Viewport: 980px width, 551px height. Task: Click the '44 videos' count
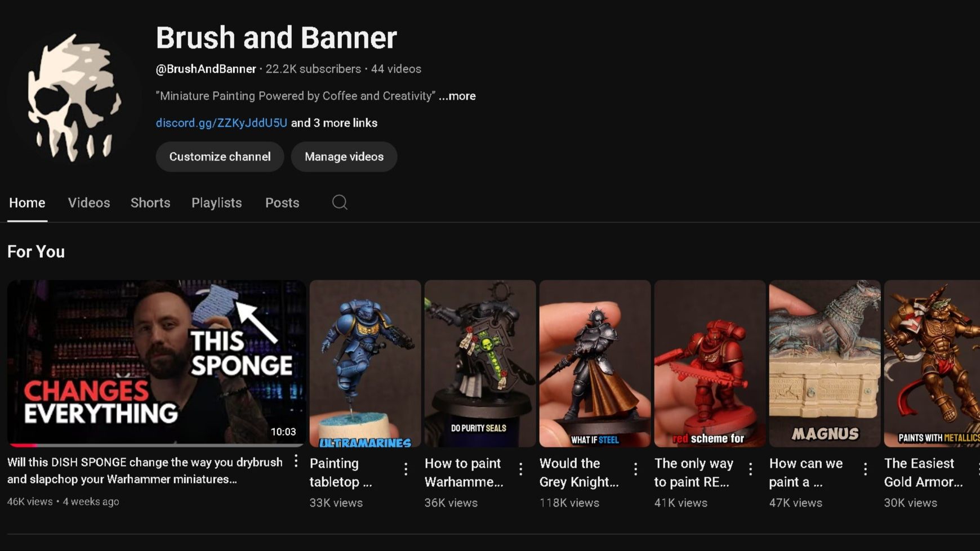pyautogui.click(x=396, y=69)
